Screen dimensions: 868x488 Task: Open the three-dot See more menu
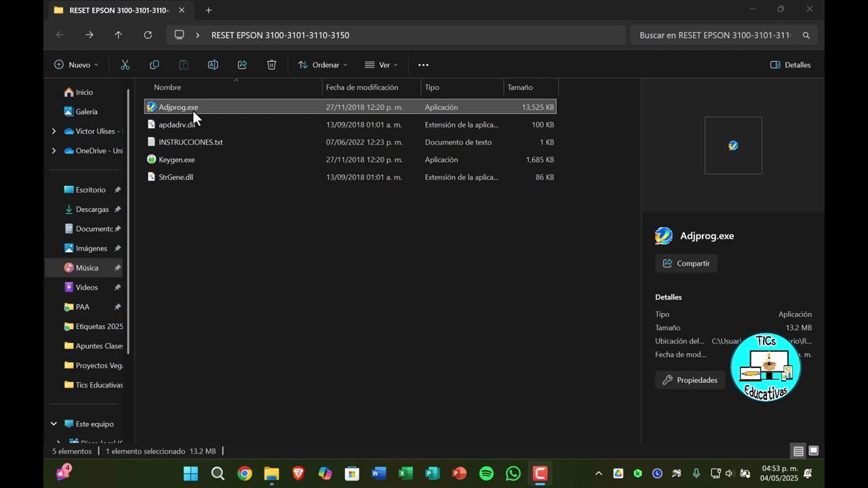coord(423,65)
